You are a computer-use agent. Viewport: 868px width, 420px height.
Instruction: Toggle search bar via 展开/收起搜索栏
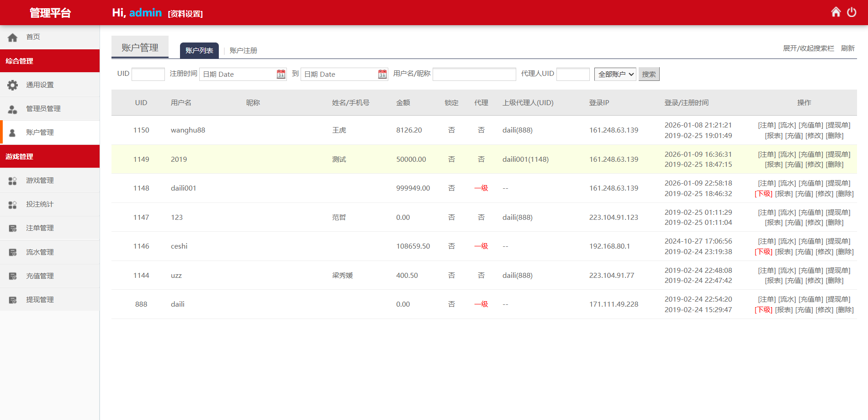pyautogui.click(x=808, y=48)
